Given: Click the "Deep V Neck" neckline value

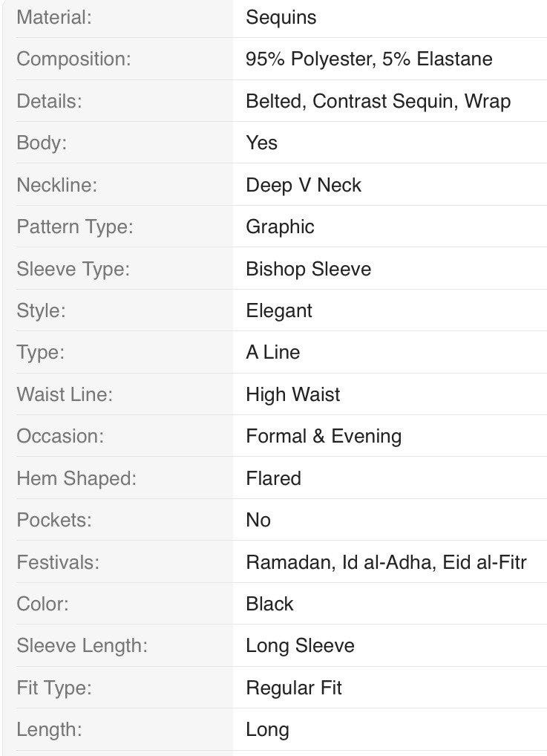Looking at the screenshot, I should (304, 185).
